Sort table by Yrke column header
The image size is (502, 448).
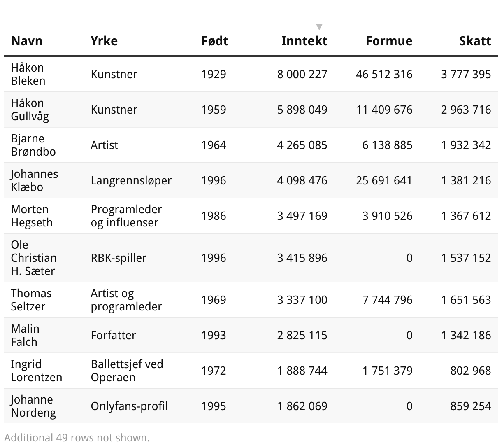[104, 41]
